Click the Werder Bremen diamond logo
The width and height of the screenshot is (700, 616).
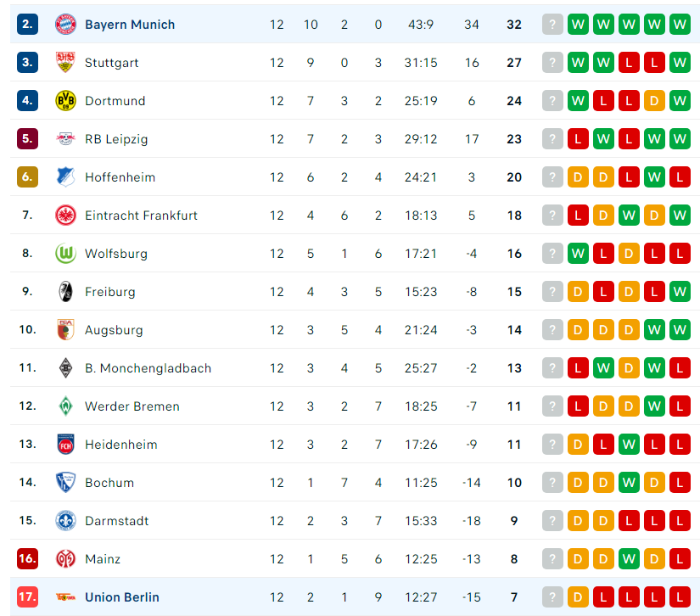click(x=65, y=406)
